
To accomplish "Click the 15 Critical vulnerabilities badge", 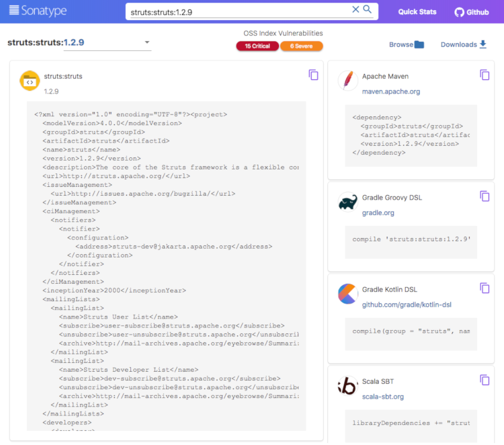I will [x=257, y=46].
